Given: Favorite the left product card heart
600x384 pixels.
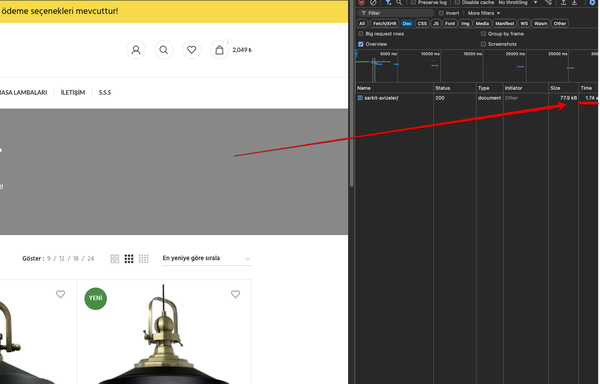Looking at the screenshot, I should pos(60,294).
